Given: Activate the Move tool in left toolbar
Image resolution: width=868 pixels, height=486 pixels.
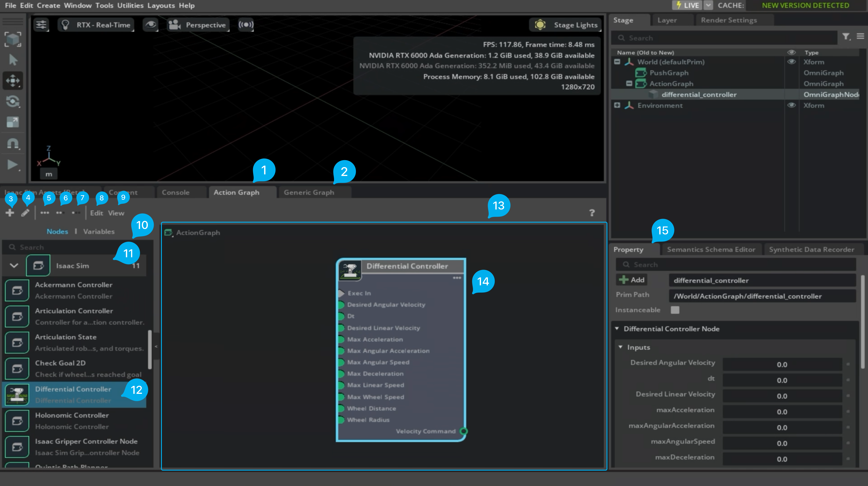Looking at the screenshot, I should pos(13,81).
